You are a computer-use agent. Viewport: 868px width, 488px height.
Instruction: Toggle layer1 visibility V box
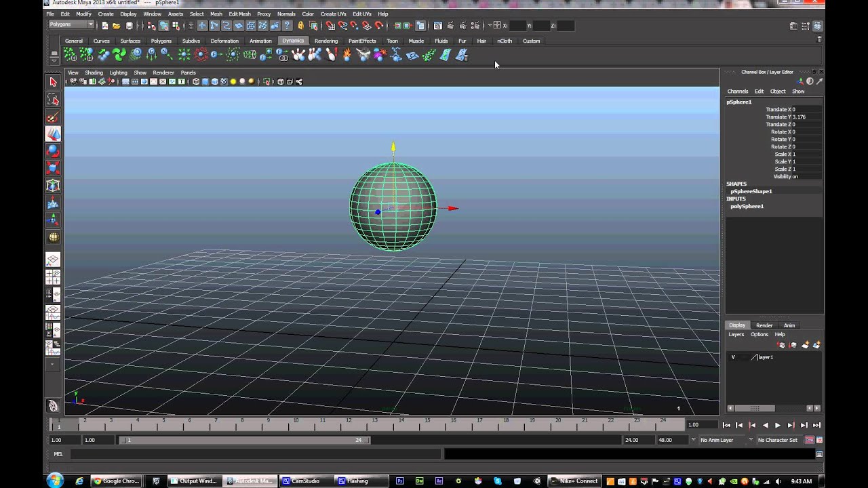[x=733, y=357]
